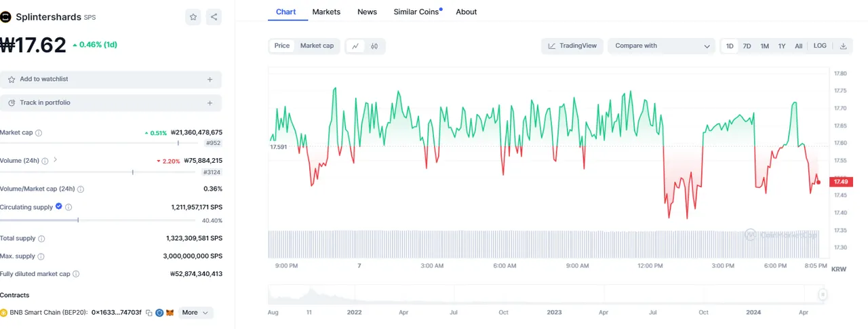Select the Price chart toggle

282,46
